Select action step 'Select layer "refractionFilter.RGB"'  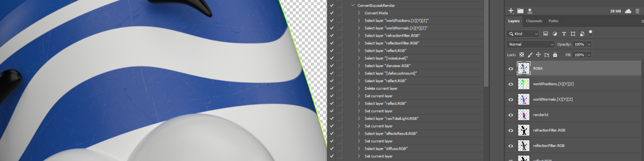click(392, 36)
